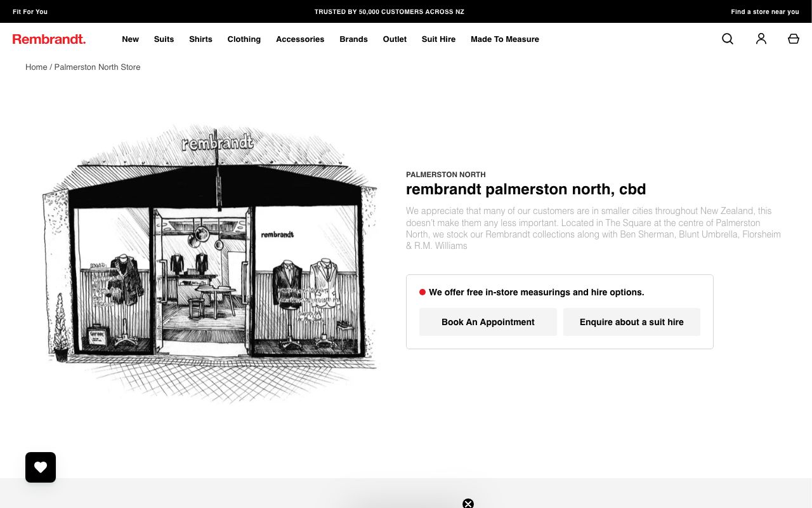Go to Home in the breadcrumb

[36, 67]
